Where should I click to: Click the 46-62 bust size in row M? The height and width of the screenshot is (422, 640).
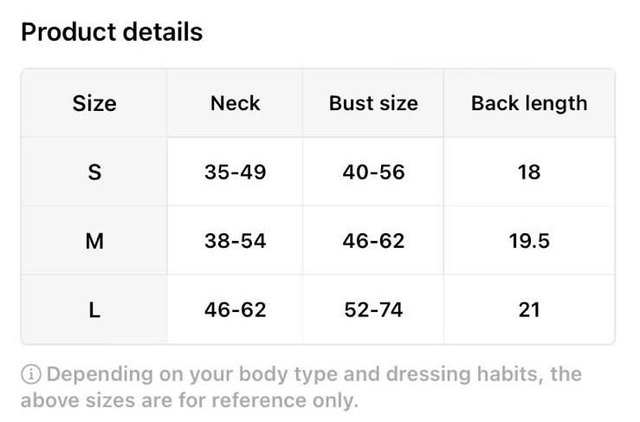point(373,241)
